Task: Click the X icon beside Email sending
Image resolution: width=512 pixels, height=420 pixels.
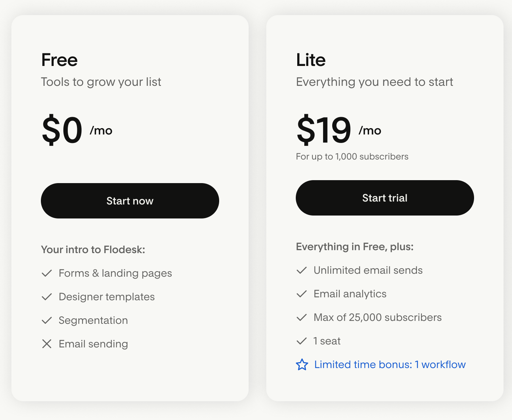Action: click(x=47, y=344)
